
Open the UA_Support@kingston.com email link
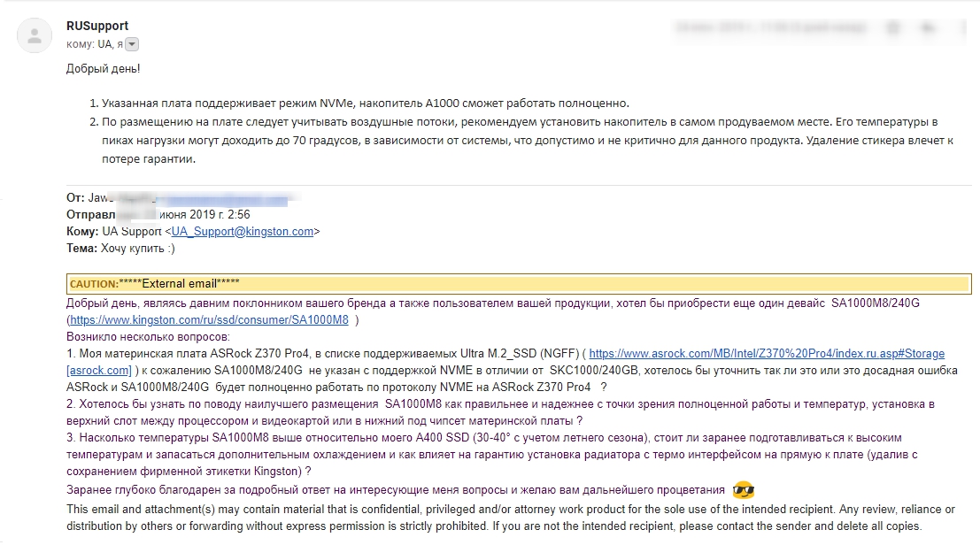point(243,232)
